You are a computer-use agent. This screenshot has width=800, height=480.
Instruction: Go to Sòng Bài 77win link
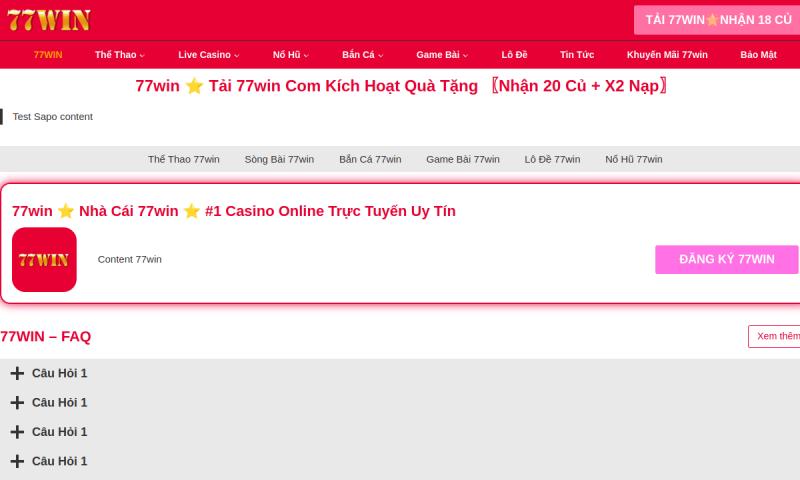click(x=279, y=159)
